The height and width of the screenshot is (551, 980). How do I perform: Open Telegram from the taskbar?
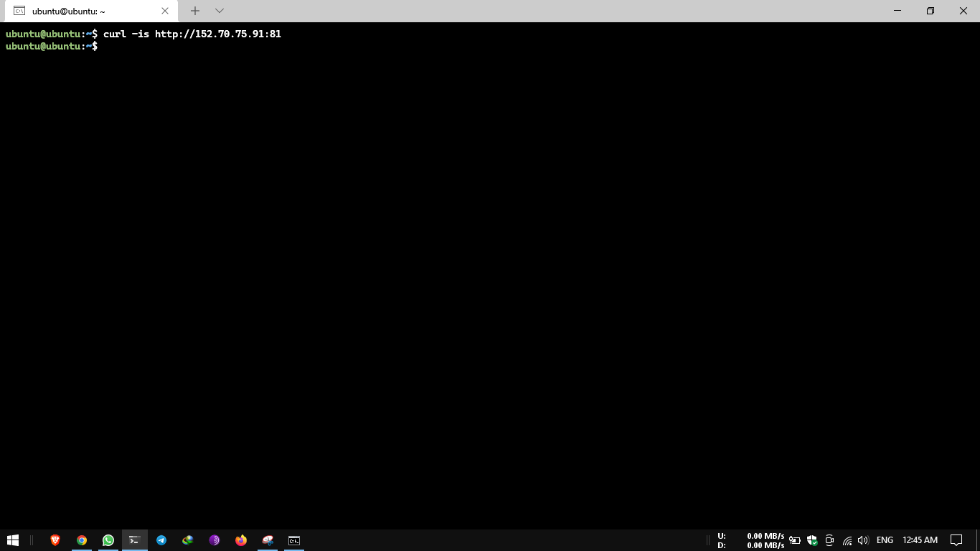(x=161, y=540)
